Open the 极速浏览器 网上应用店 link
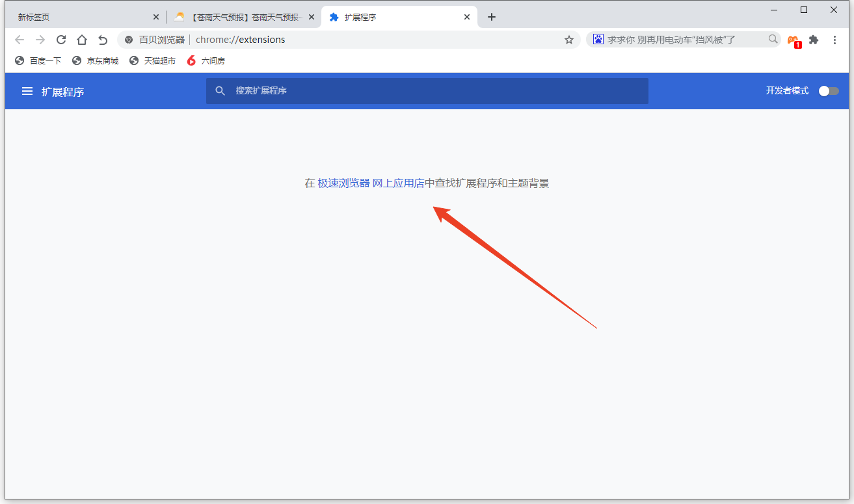Viewport: 854px width, 504px height. point(370,183)
